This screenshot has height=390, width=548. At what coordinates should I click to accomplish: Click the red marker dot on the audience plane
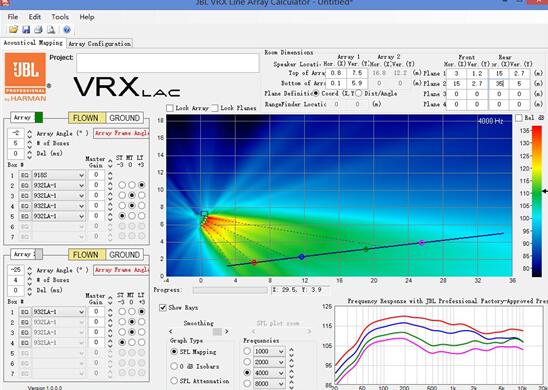pyautogui.click(x=254, y=262)
